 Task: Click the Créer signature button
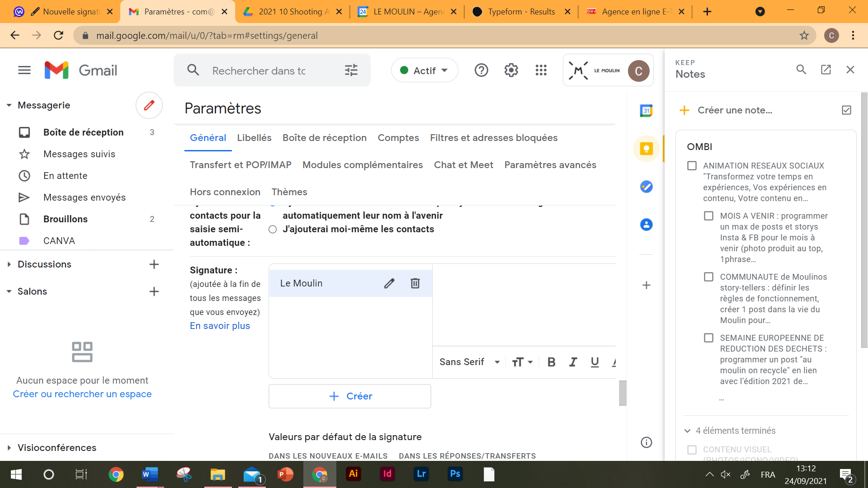click(350, 396)
